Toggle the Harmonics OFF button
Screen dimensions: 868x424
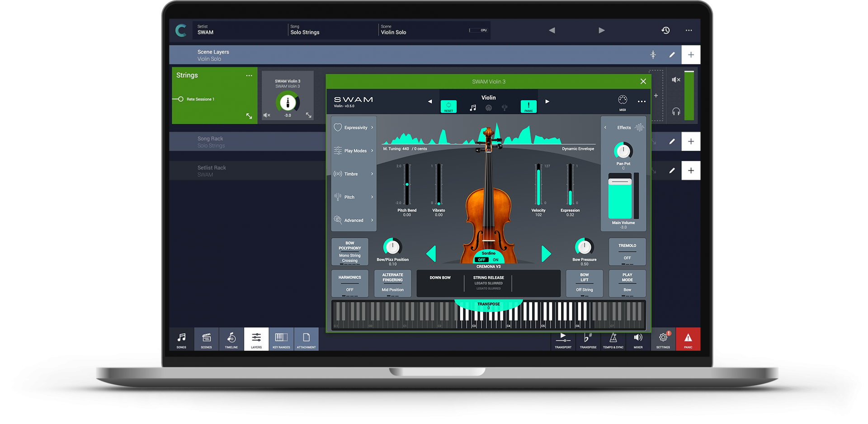click(x=349, y=283)
